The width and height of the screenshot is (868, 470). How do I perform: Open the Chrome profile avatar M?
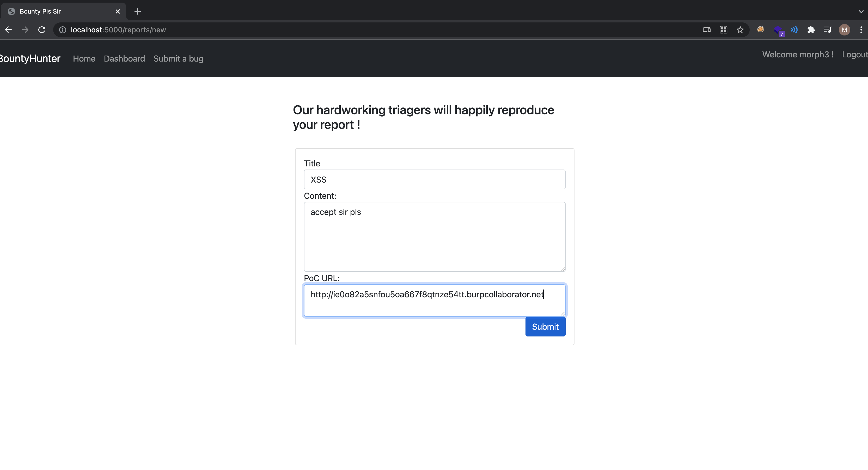(x=845, y=30)
